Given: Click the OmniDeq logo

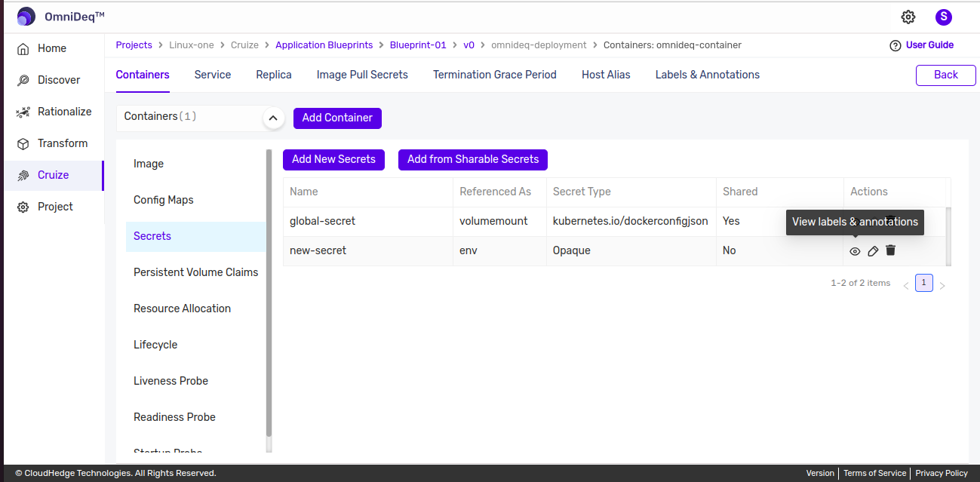Looking at the screenshot, I should click(26, 17).
